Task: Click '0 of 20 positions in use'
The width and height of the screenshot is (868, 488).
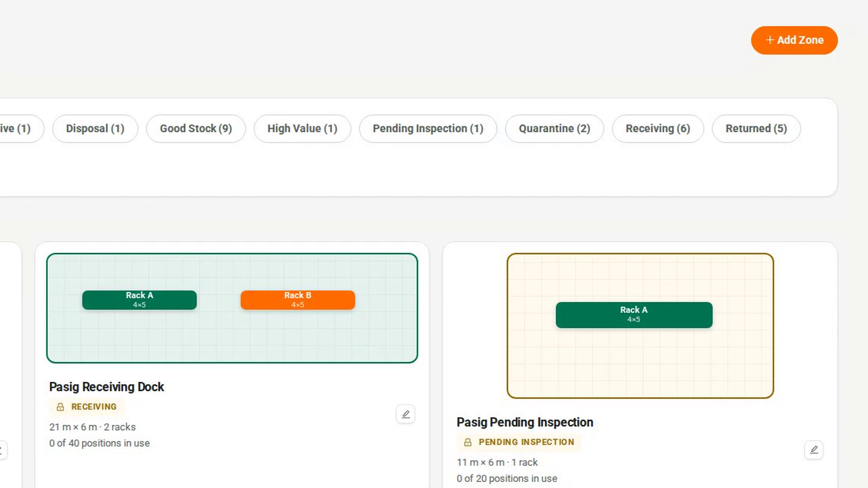Action: [507, 479]
